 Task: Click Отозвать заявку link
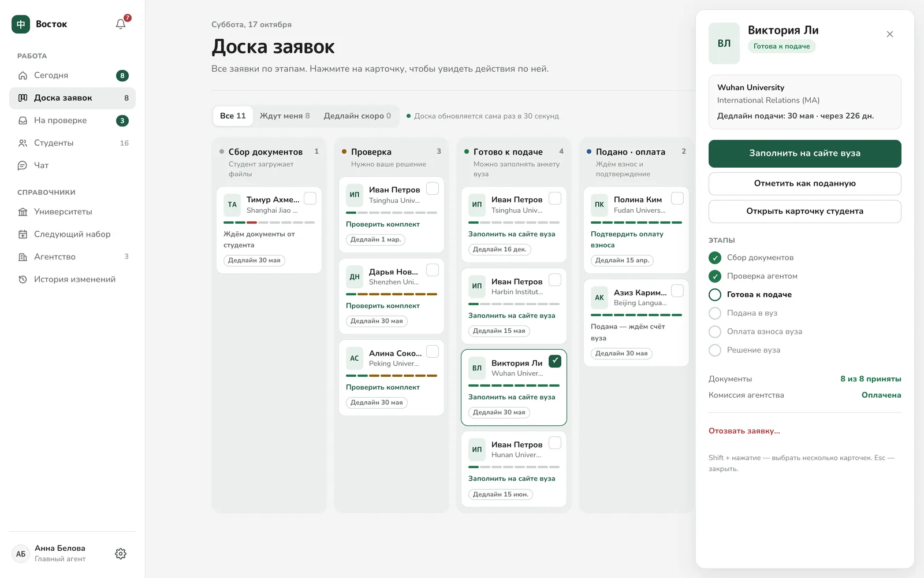pos(744,431)
